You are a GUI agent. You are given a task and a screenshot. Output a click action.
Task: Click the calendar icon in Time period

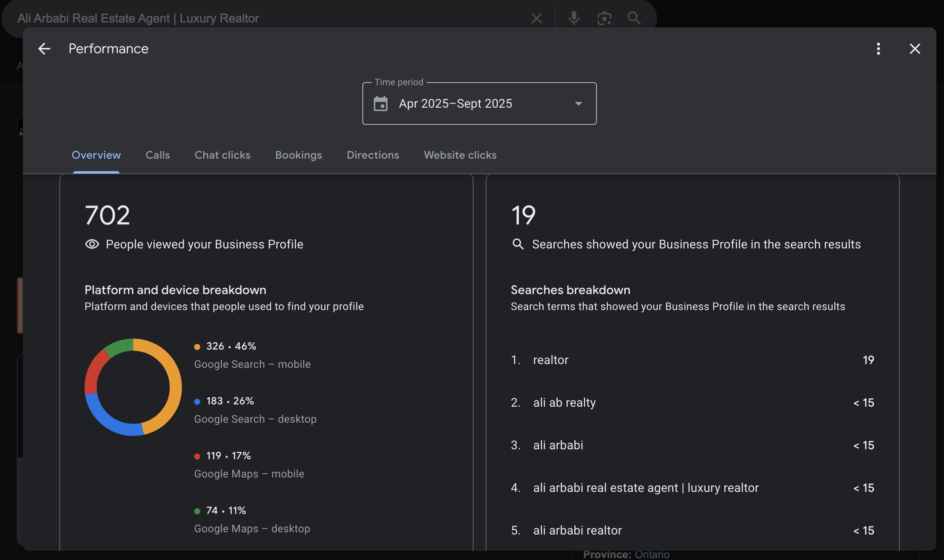pyautogui.click(x=381, y=103)
